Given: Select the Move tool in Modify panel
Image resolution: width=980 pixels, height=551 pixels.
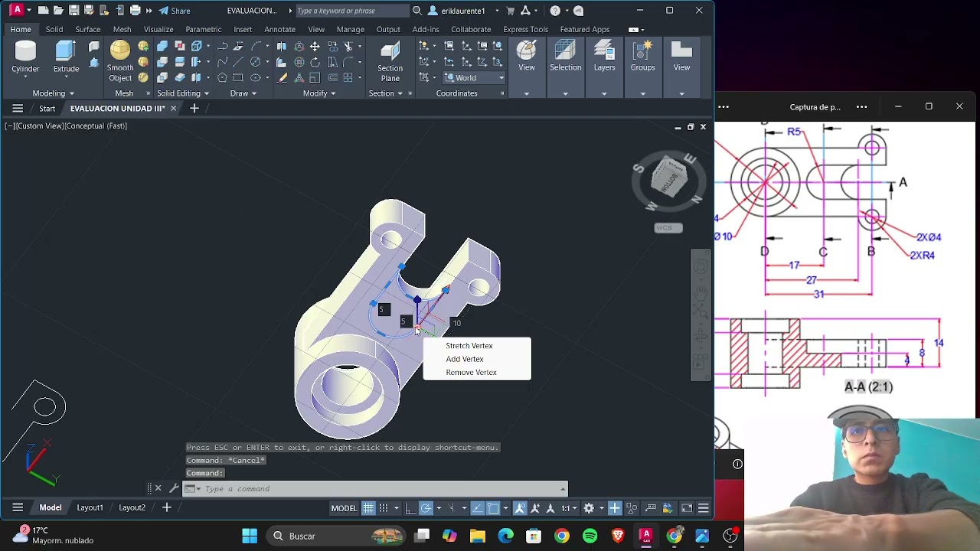Looking at the screenshot, I should pyautogui.click(x=315, y=47).
